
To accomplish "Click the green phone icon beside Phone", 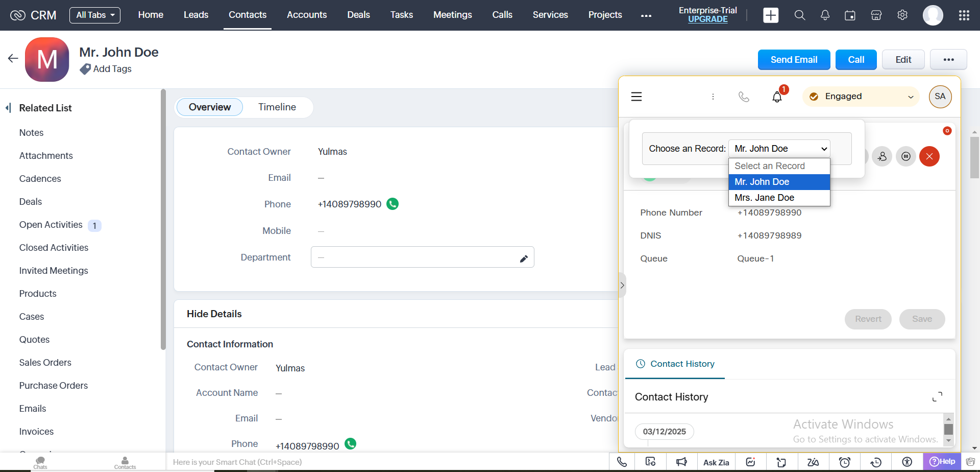I will (x=393, y=204).
